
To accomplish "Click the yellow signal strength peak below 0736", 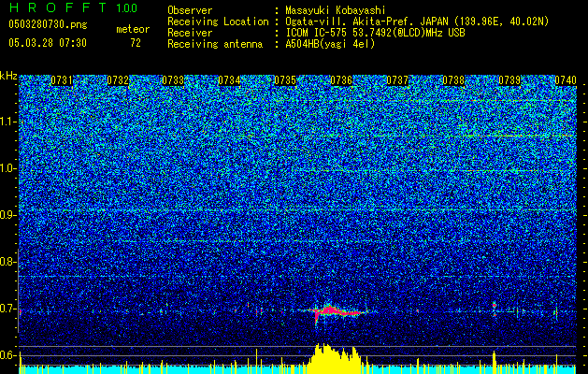I will coord(333,358).
